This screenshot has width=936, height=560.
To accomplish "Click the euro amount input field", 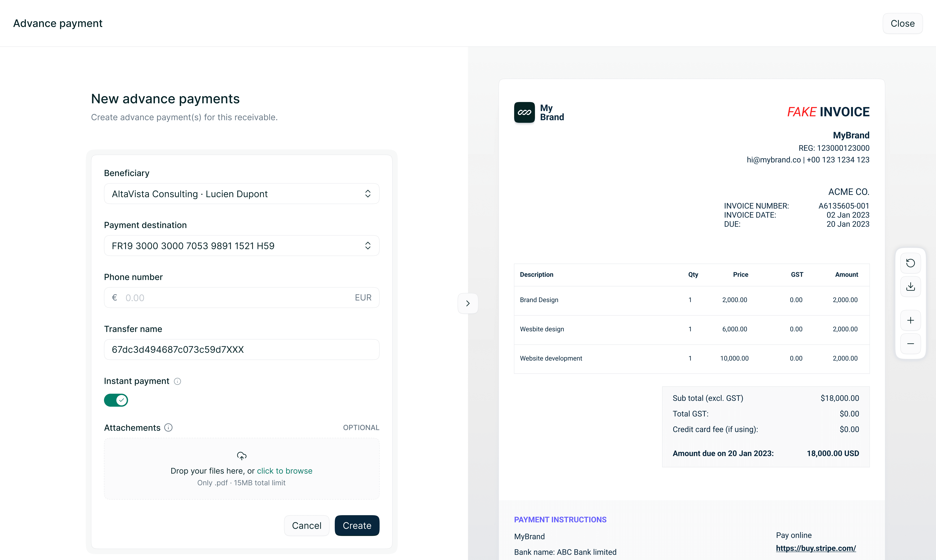I will click(234, 298).
